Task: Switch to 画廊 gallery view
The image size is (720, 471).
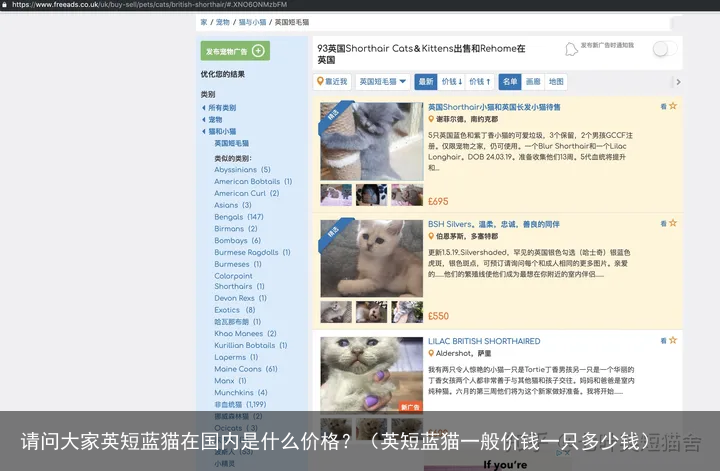Action: click(x=533, y=82)
